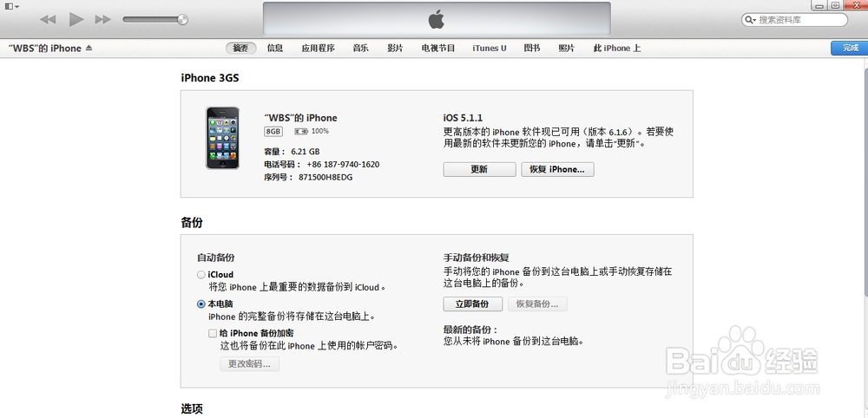The width and height of the screenshot is (868, 418).
Task: Open the 音乐 tab
Action: pyautogui.click(x=361, y=48)
